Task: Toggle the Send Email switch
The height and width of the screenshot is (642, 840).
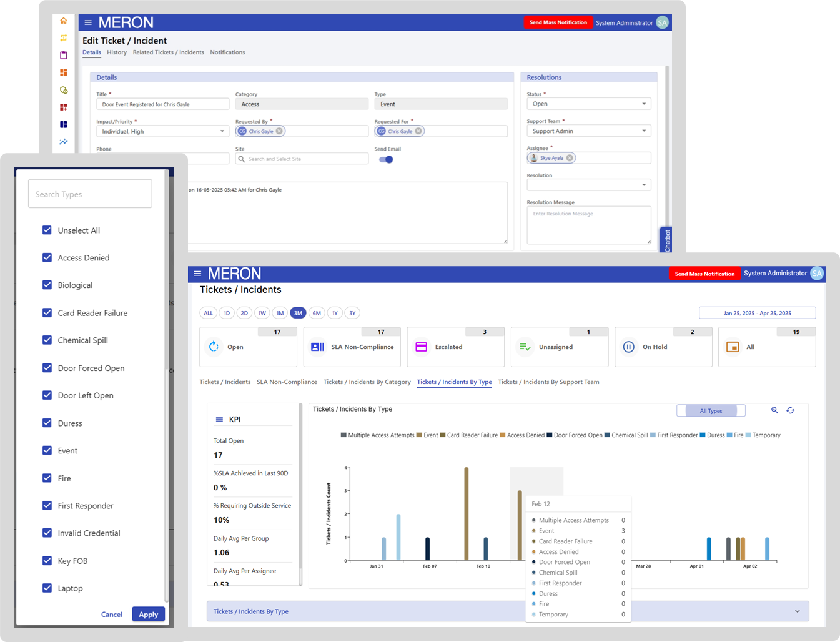Action: click(386, 159)
